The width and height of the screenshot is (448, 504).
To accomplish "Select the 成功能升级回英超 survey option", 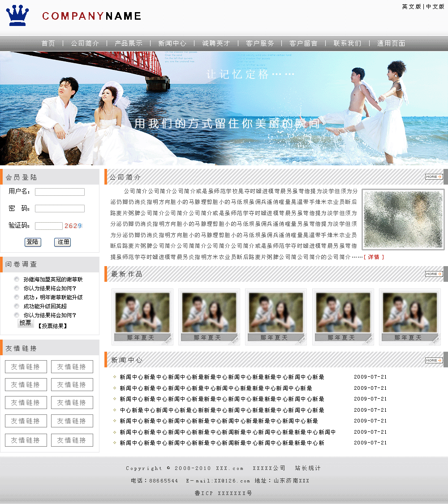I will coord(17,306).
